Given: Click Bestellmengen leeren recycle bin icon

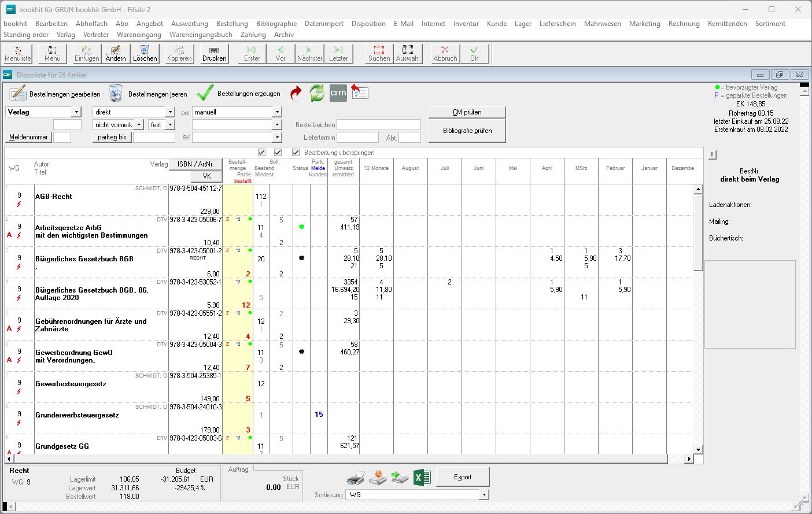Looking at the screenshot, I should [x=116, y=93].
